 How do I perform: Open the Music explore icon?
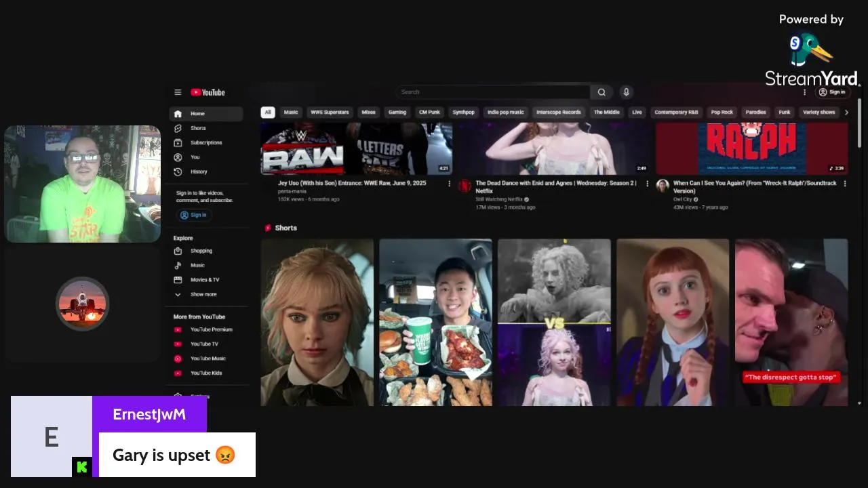click(x=178, y=265)
